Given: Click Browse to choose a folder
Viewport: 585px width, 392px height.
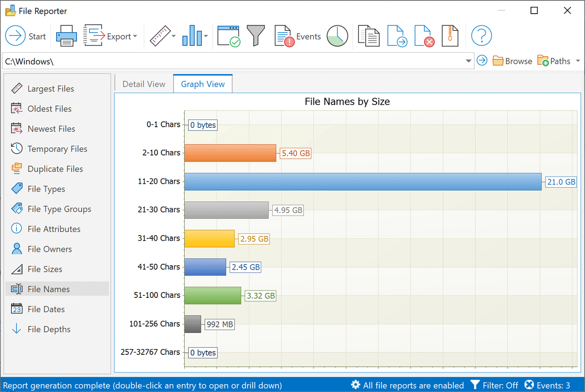Looking at the screenshot, I should click(512, 60).
